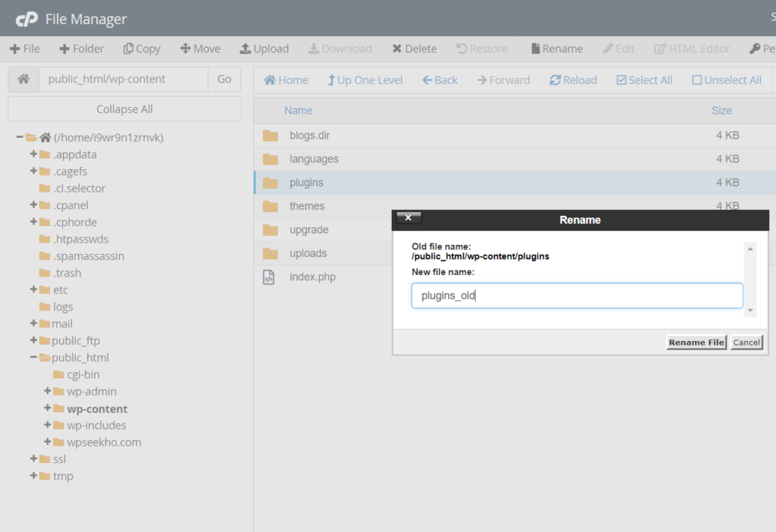Screen dimensions: 776x532
Task: Select the index.php file name
Action: 312,277
